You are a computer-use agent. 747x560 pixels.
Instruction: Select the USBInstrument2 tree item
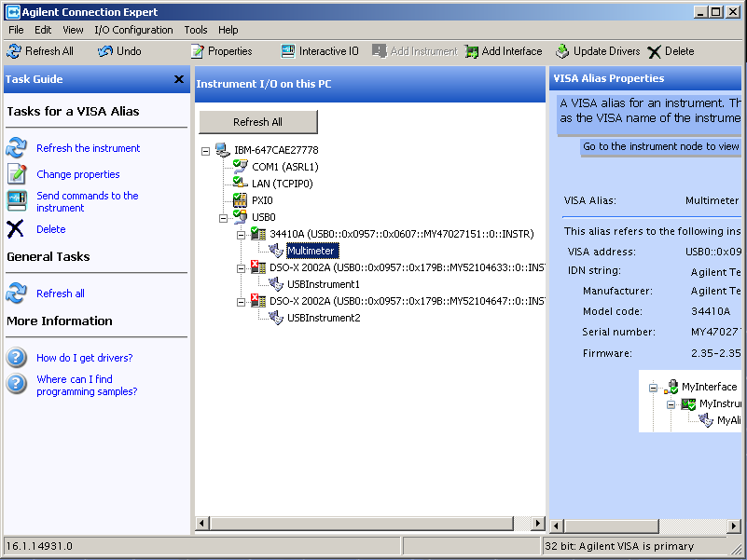(x=324, y=318)
